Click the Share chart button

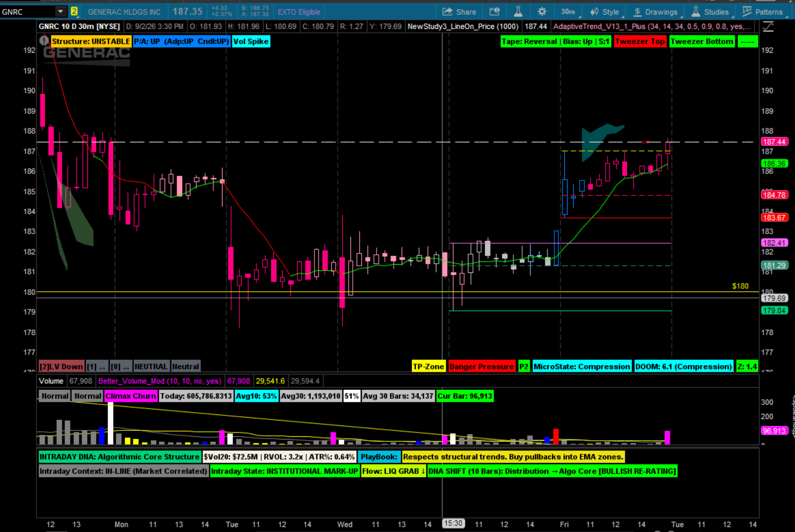point(459,12)
